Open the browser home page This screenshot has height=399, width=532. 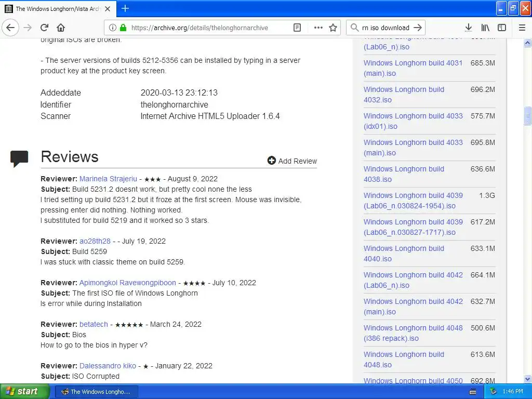61,28
